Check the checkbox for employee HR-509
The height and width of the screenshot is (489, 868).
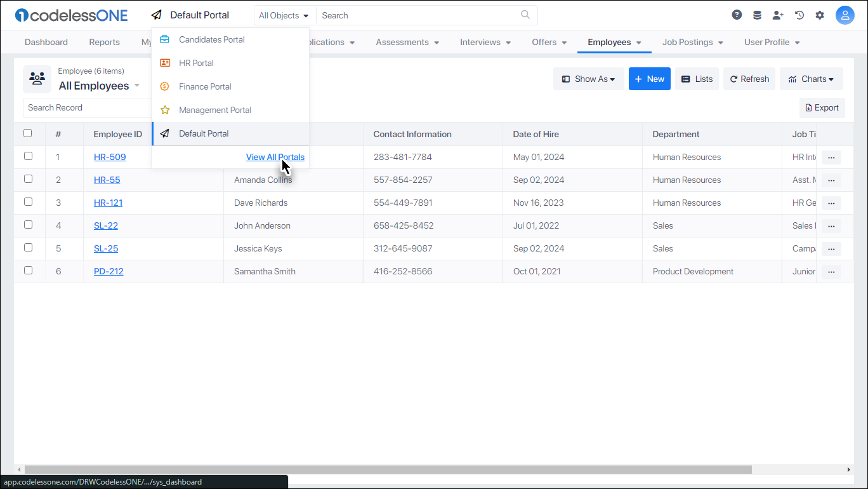[x=28, y=156]
